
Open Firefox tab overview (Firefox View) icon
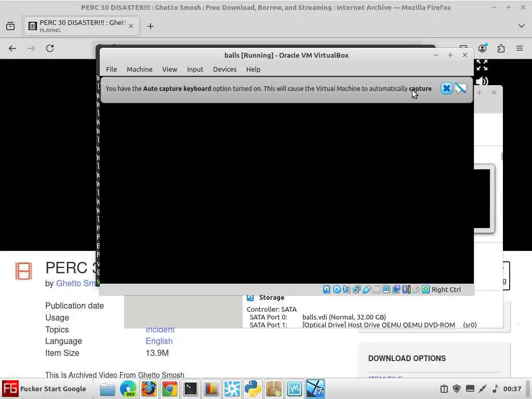coord(10,26)
